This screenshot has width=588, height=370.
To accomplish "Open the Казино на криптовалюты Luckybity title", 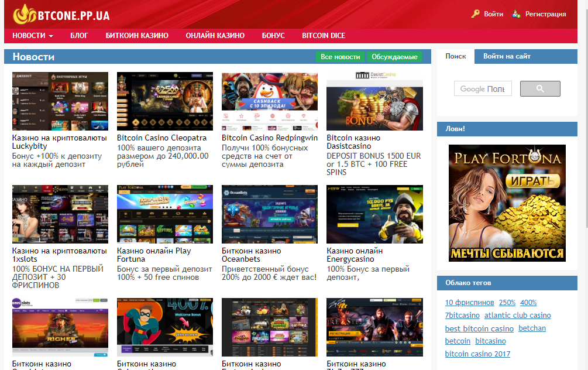I will [x=59, y=142].
